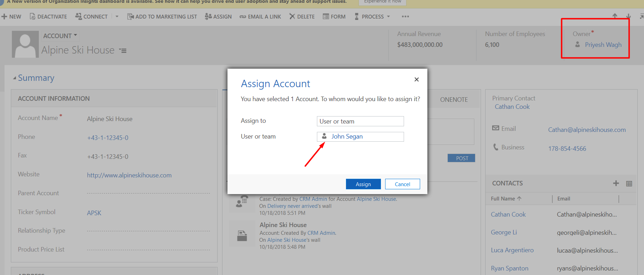Click the Email a Link icon
This screenshot has height=275, width=644.
click(x=243, y=16)
